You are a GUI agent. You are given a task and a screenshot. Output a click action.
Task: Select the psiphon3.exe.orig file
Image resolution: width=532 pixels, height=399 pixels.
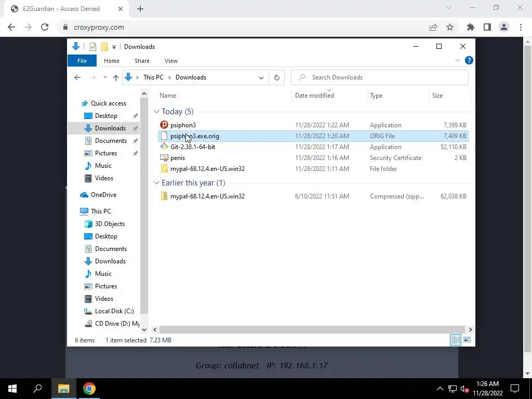pos(313,136)
